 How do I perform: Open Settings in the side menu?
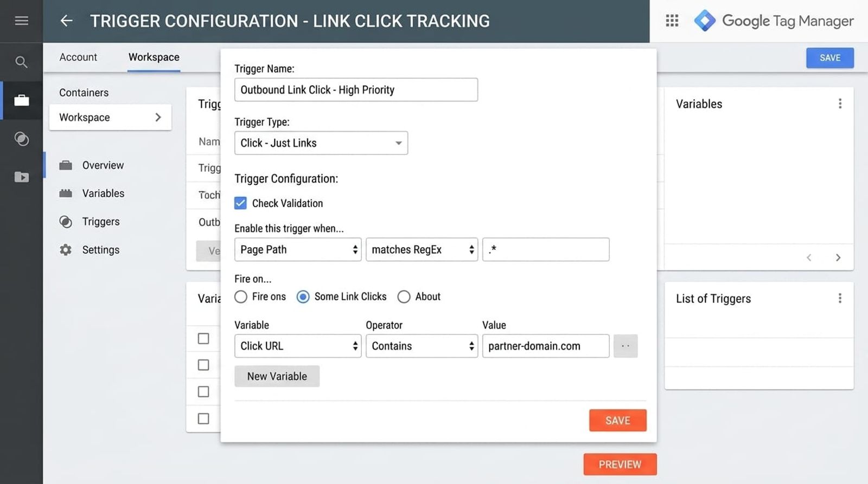(x=101, y=250)
